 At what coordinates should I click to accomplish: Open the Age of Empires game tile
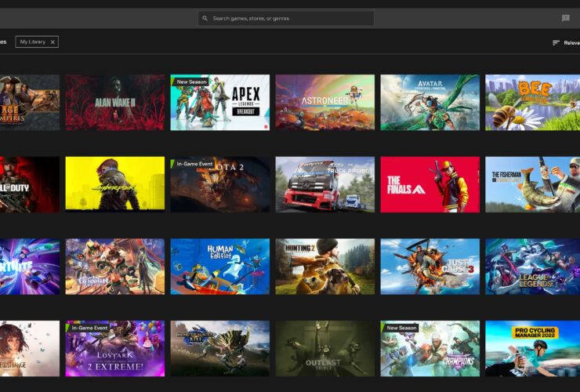pyautogui.click(x=30, y=103)
